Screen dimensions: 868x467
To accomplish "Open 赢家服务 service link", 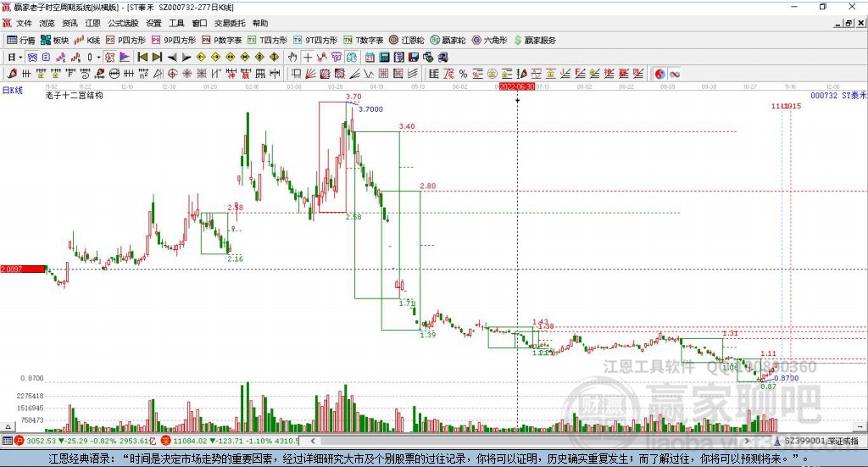I will pos(535,40).
